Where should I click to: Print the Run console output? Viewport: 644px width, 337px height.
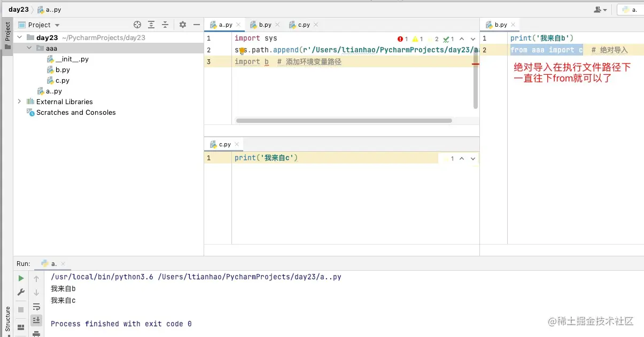(36, 333)
